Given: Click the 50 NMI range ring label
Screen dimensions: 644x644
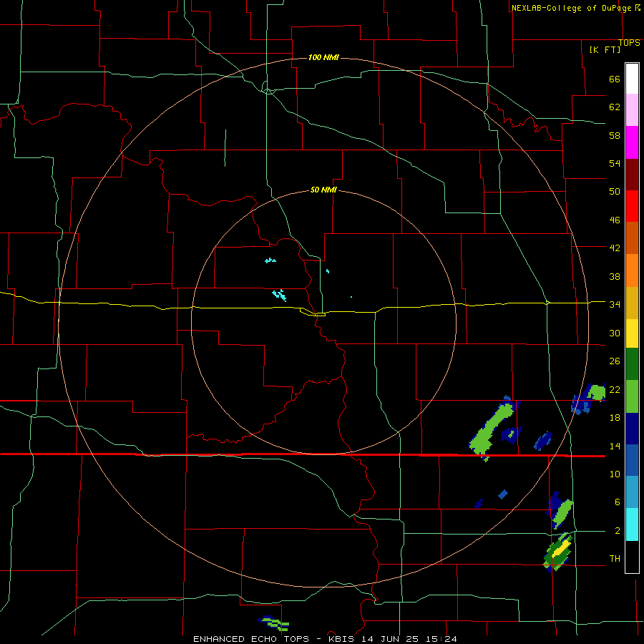Looking at the screenshot, I should click(323, 190).
